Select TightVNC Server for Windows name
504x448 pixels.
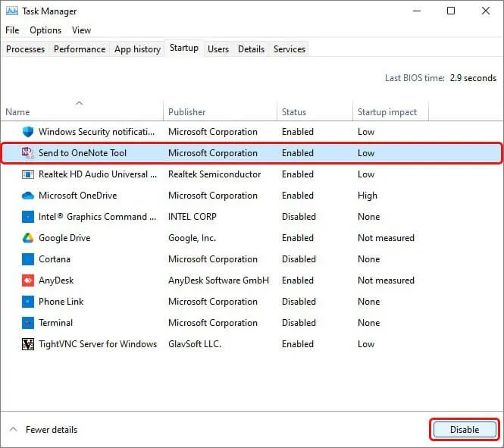click(98, 344)
